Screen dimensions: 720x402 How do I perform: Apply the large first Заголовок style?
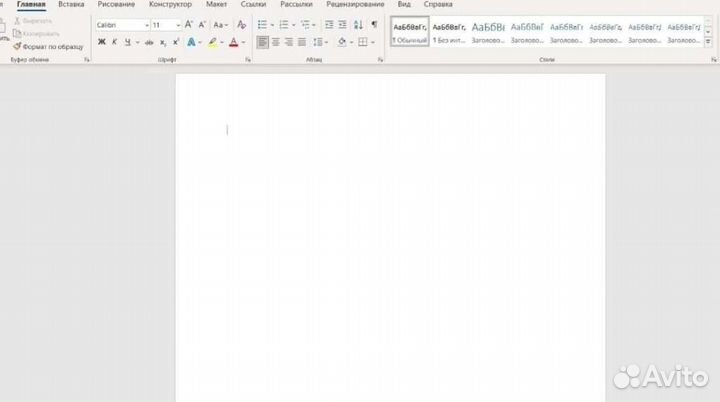click(488, 32)
